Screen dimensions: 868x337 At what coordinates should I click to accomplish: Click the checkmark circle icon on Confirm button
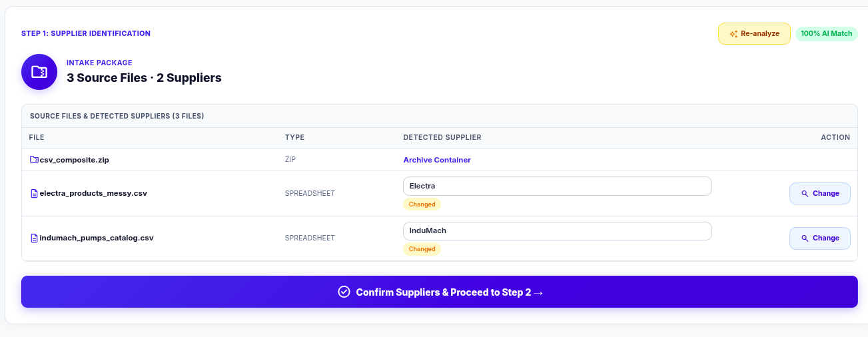(344, 292)
